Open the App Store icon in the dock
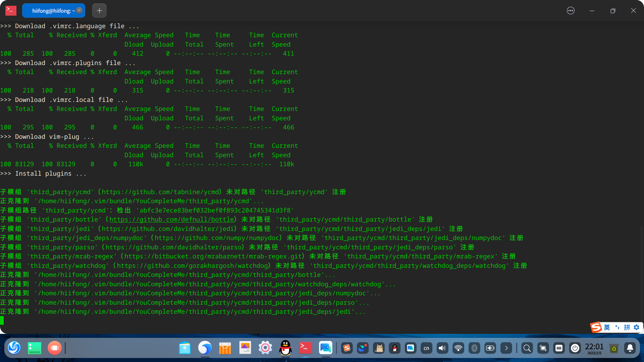644x362 pixels. [225, 348]
